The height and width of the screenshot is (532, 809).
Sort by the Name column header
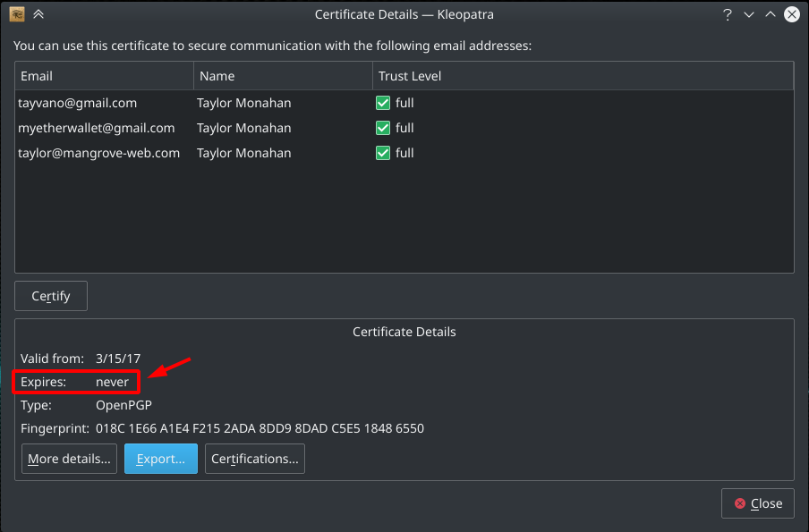click(x=284, y=76)
